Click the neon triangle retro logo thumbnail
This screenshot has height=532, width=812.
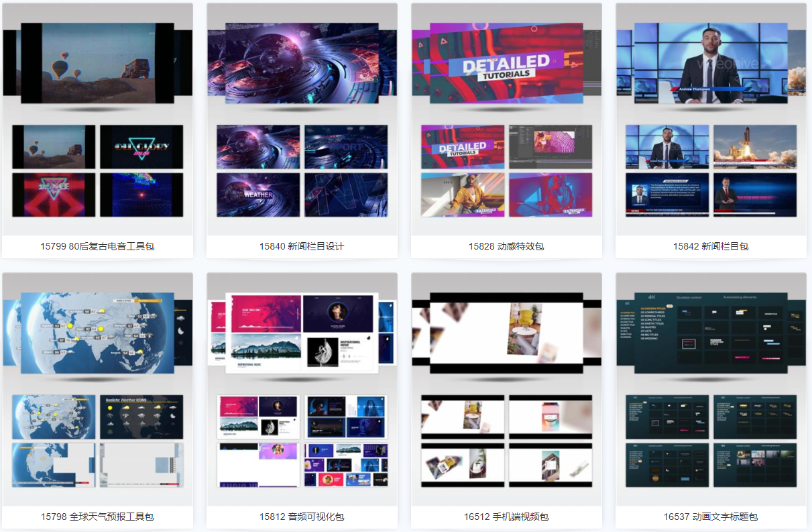point(141,146)
